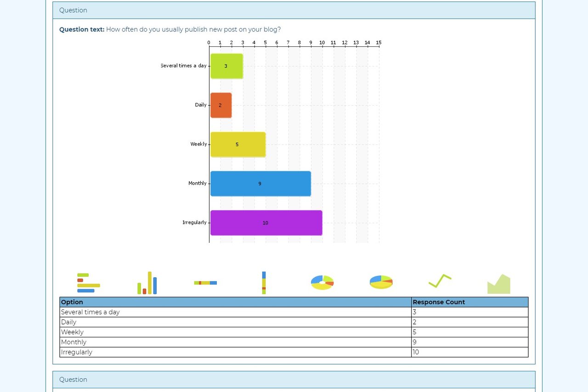Viewport: 588px width, 392px height.
Task: Click the green 'Several times a day' bar
Action: pos(226,66)
